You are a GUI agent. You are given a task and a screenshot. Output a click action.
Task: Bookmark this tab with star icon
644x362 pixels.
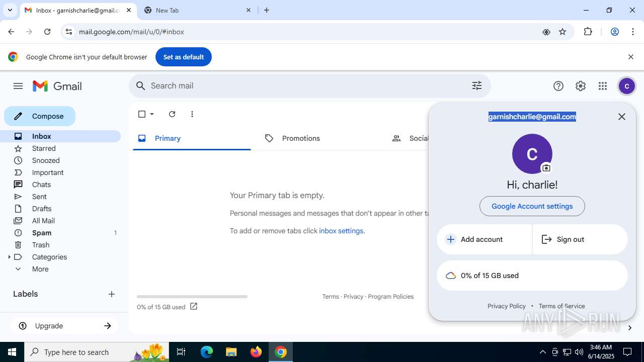pyautogui.click(x=562, y=32)
